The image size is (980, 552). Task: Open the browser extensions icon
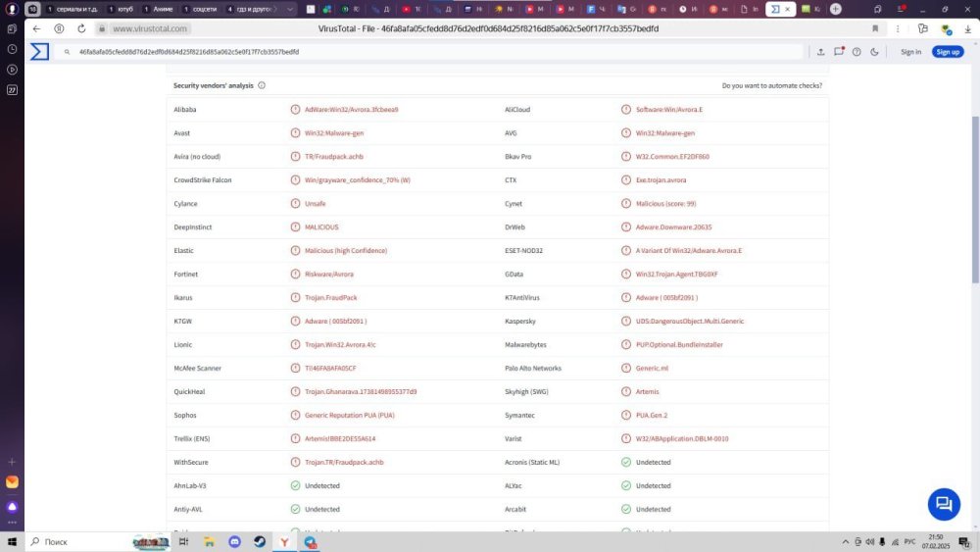click(922, 28)
